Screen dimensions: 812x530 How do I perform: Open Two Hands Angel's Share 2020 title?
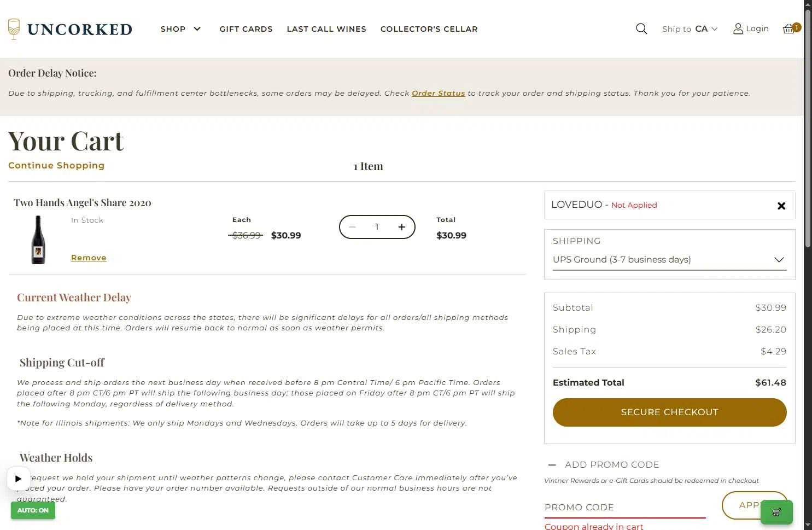[83, 203]
